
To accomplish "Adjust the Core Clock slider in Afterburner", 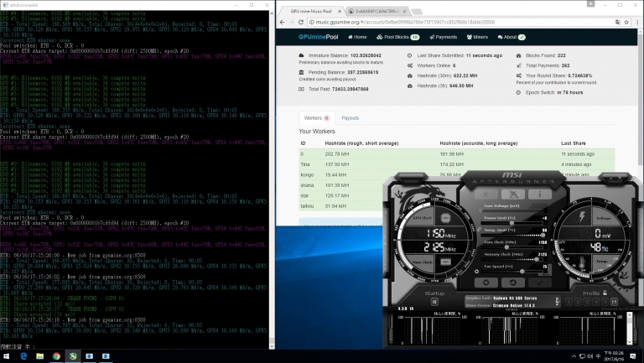I will point(512,247).
